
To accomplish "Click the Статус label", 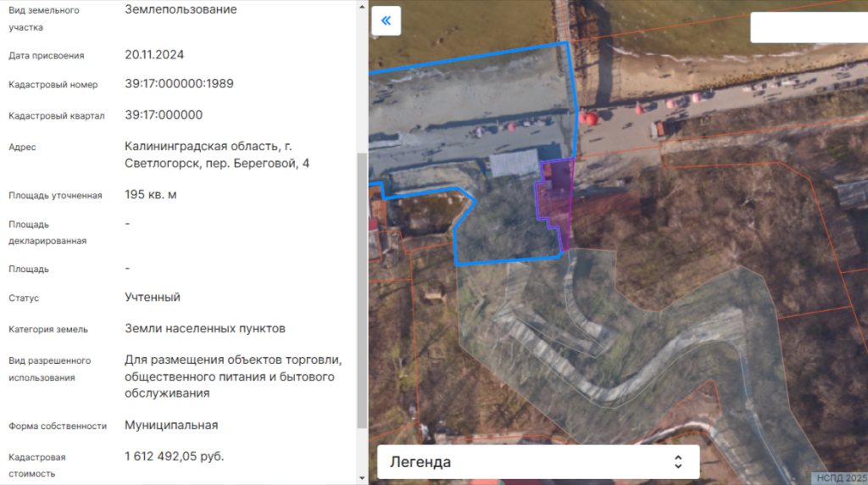I will click(24, 298).
